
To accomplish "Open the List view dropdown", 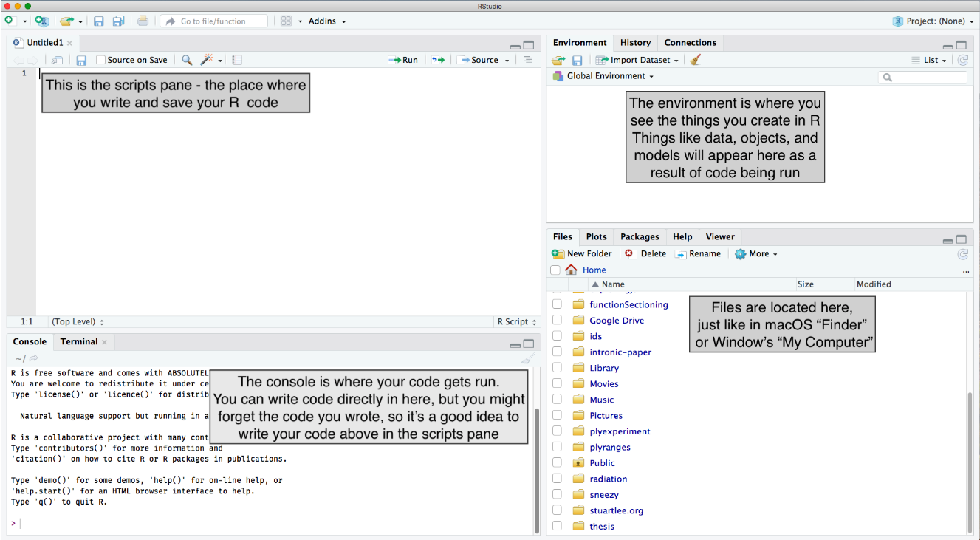I will tap(928, 60).
